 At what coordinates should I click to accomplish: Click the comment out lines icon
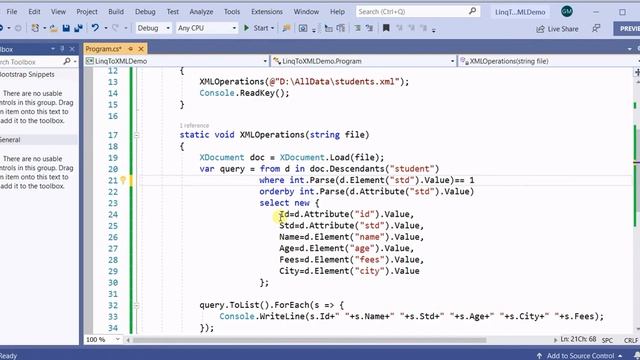click(357, 28)
